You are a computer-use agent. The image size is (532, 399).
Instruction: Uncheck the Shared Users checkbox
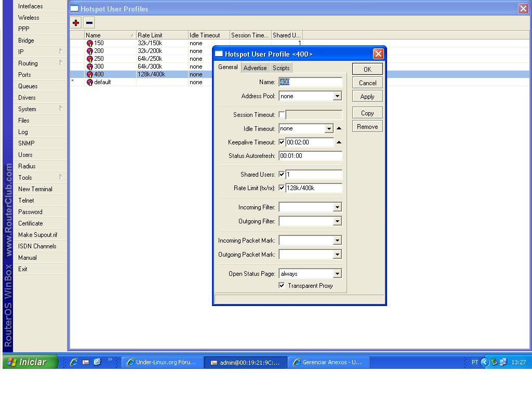pos(282,175)
